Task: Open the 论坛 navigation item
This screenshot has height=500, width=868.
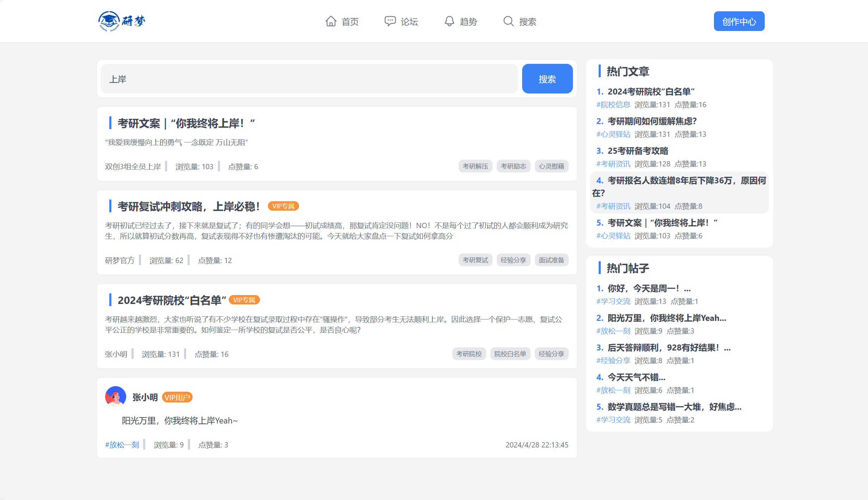Action: 409,21
